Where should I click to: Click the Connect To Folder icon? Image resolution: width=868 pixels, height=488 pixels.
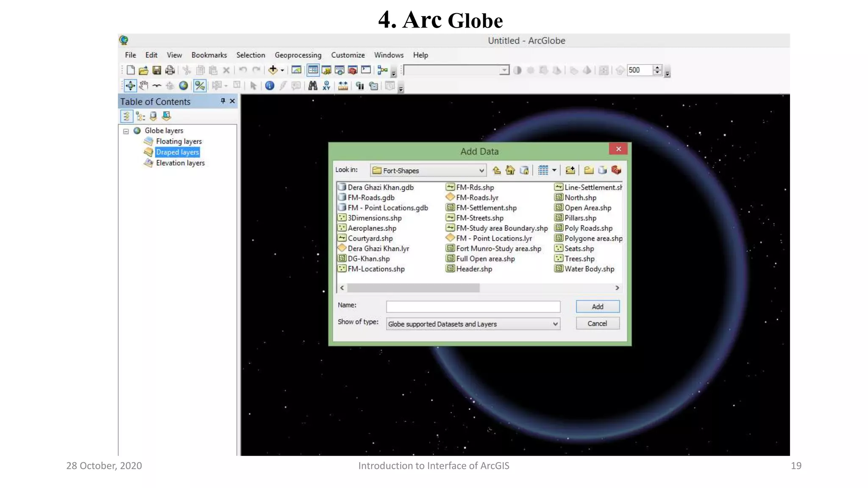(570, 170)
